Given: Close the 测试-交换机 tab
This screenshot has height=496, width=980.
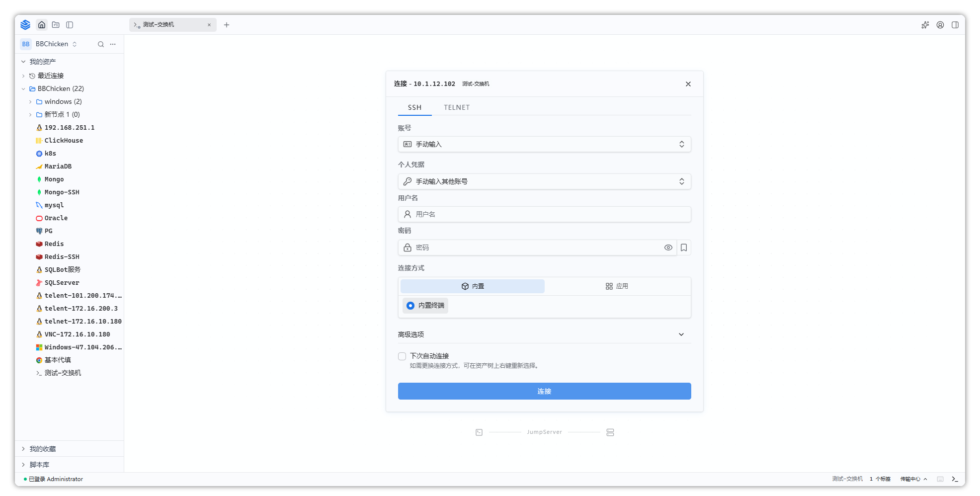Looking at the screenshot, I should (209, 25).
